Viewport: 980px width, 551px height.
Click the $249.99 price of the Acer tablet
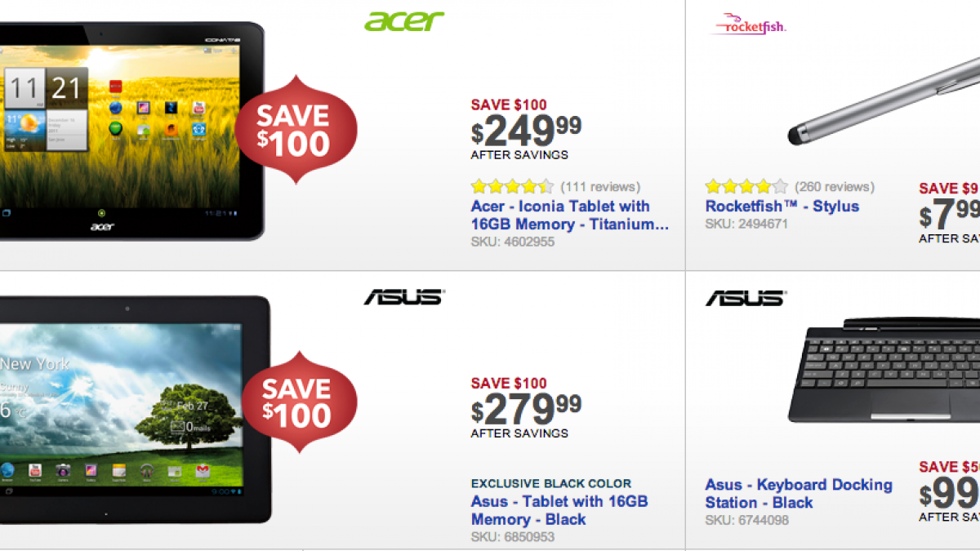[x=527, y=131]
